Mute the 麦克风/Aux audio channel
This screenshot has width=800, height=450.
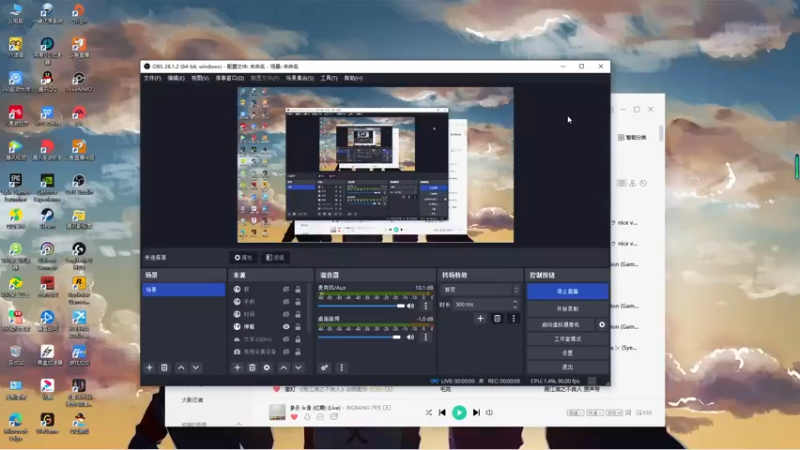[411, 306]
